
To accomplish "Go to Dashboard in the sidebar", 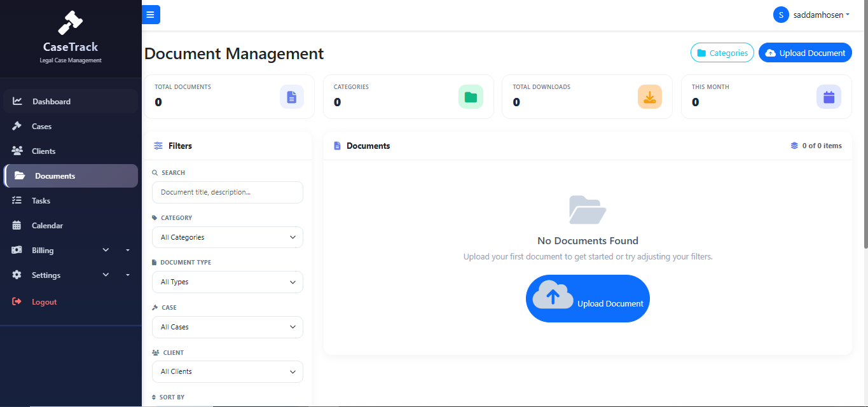I will [71, 101].
